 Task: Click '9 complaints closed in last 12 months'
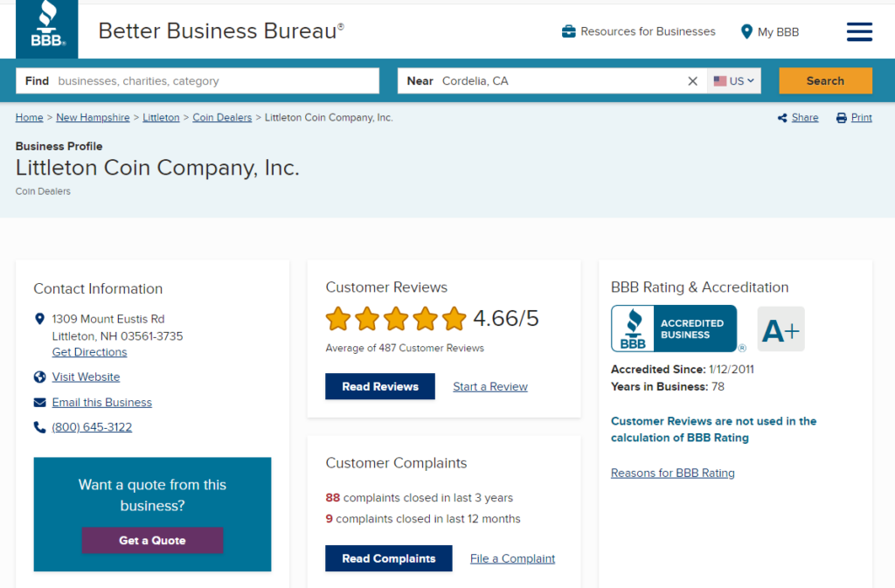(423, 519)
